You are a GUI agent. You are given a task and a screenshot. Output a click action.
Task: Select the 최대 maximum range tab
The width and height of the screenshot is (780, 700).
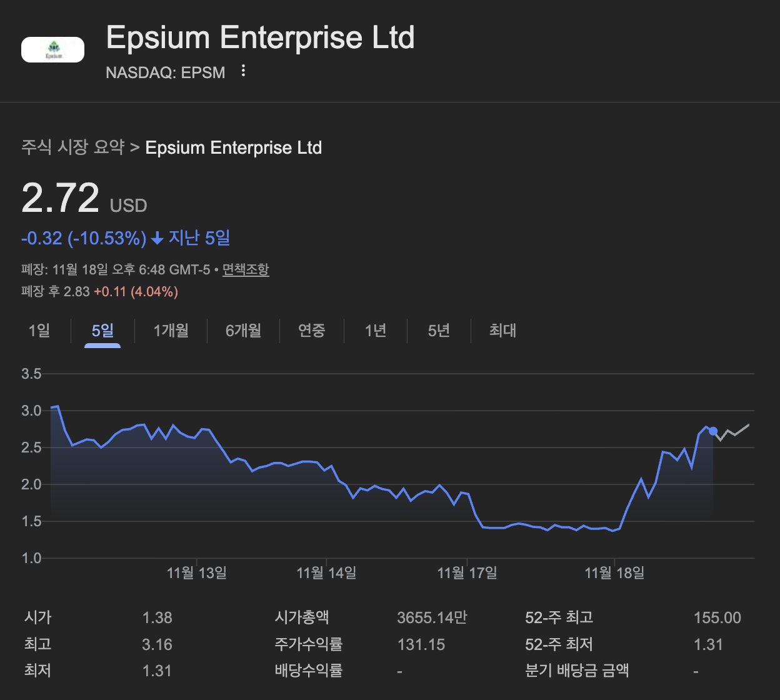pos(502,330)
